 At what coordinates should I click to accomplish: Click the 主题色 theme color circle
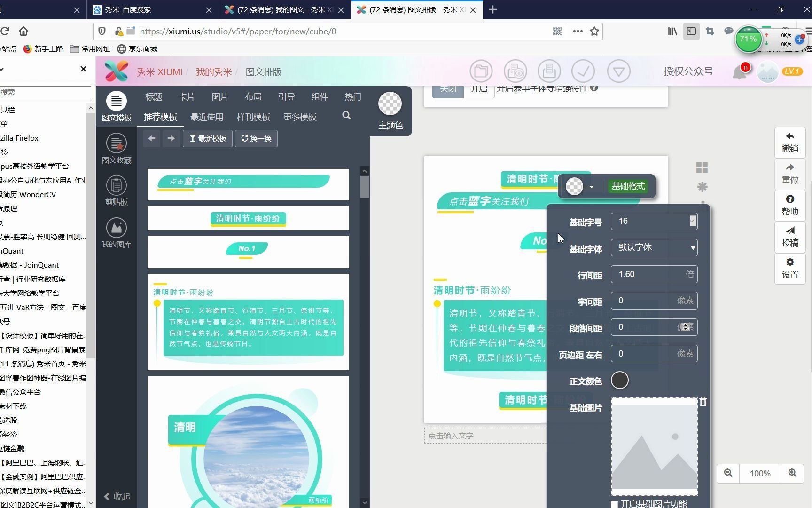coord(390,103)
